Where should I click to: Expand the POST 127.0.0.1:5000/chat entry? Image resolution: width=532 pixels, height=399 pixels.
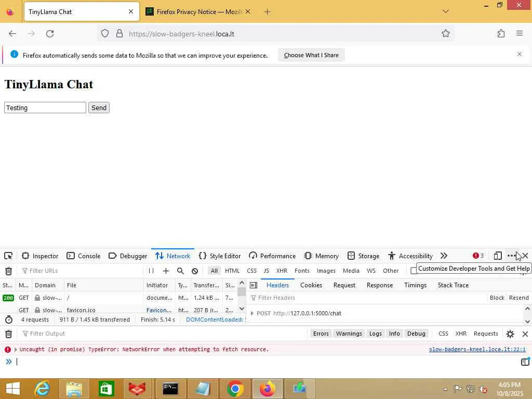252,313
